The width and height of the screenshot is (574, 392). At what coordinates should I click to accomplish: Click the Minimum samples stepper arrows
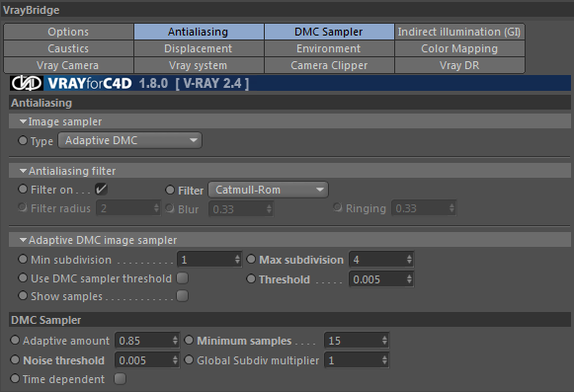[x=384, y=341]
